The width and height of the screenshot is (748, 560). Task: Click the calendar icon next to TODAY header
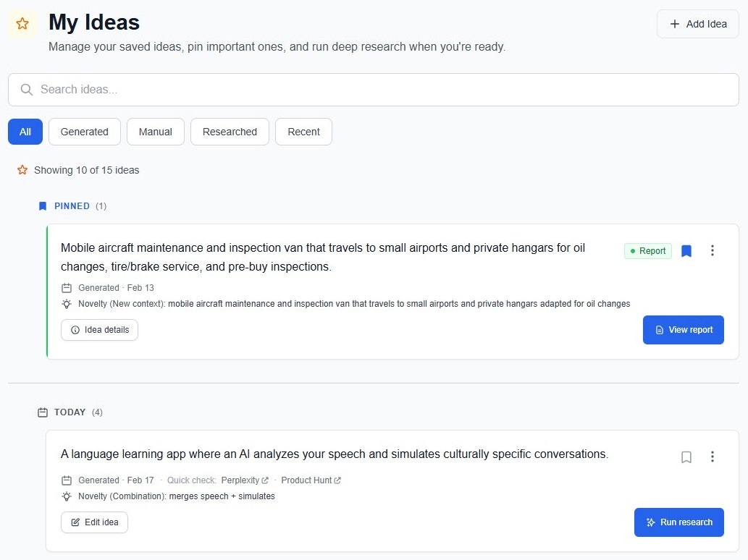[x=43, y=412]
